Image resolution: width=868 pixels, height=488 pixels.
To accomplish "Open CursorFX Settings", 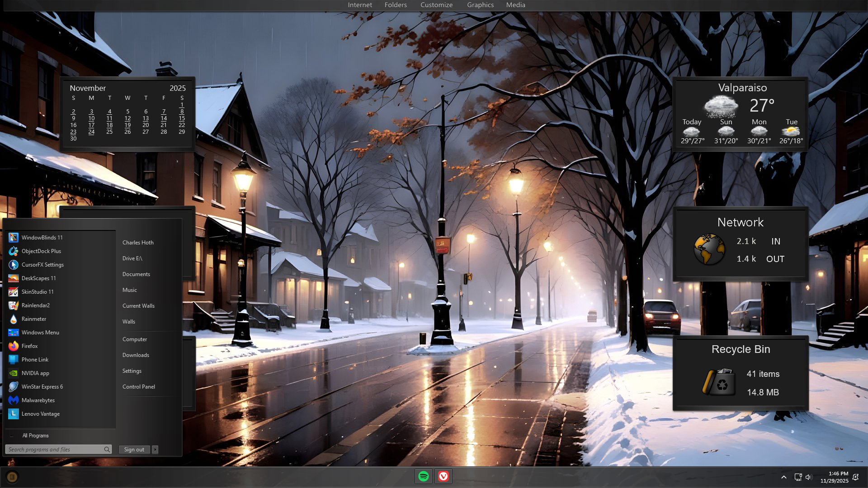I will tap(42, 265).
